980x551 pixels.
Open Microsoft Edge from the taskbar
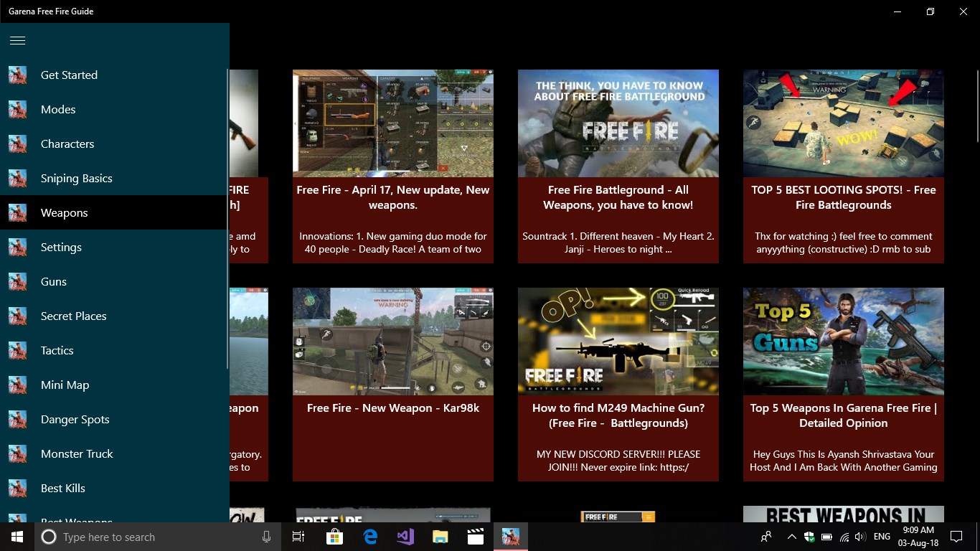370,537
